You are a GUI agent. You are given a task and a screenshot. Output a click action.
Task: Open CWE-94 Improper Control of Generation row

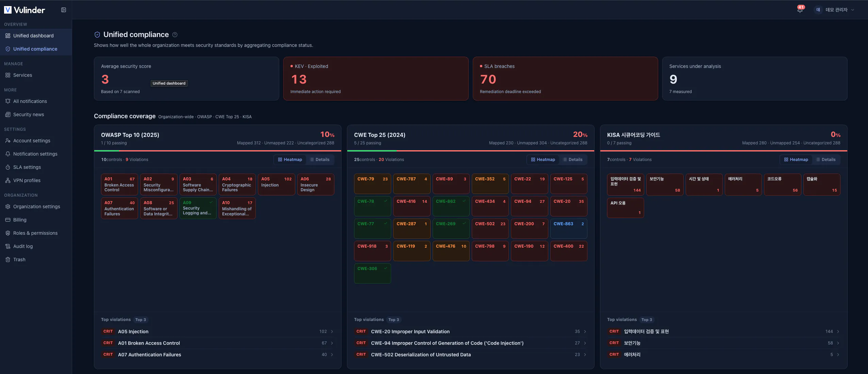click(471, 343)
